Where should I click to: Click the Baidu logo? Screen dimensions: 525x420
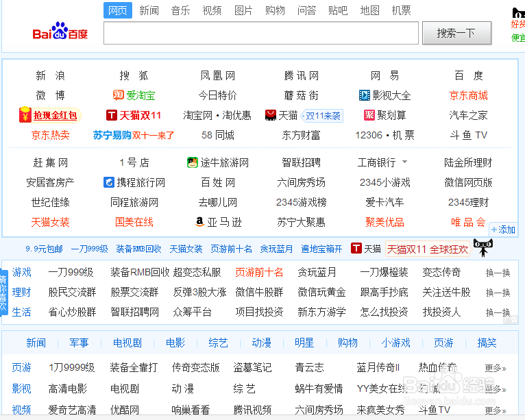pos(60,31)
